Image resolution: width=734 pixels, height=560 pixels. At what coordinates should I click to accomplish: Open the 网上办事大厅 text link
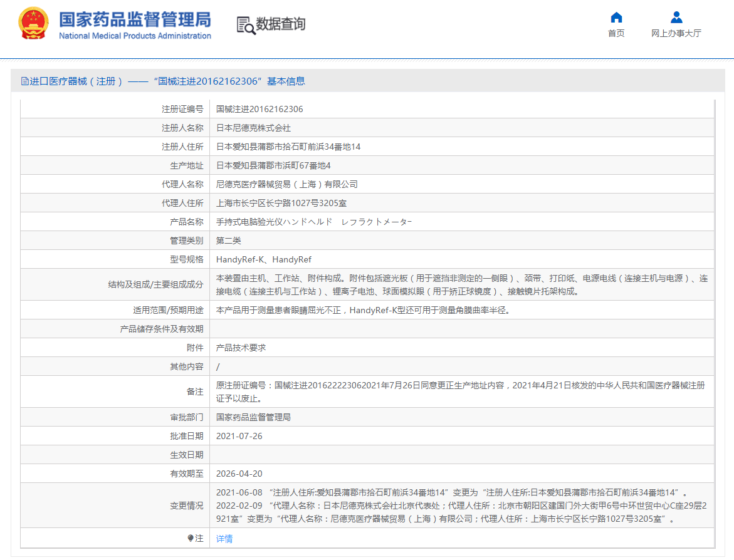point(676,33)
